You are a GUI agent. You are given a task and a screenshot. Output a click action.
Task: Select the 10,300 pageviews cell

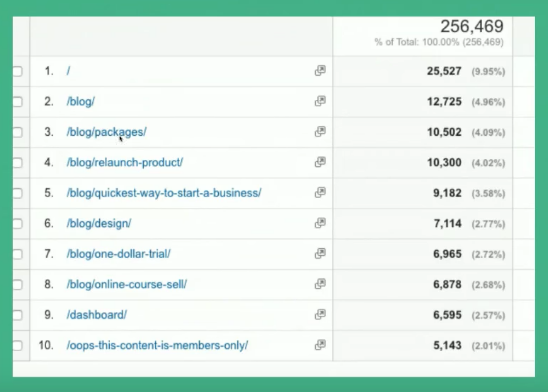(444, 162)
